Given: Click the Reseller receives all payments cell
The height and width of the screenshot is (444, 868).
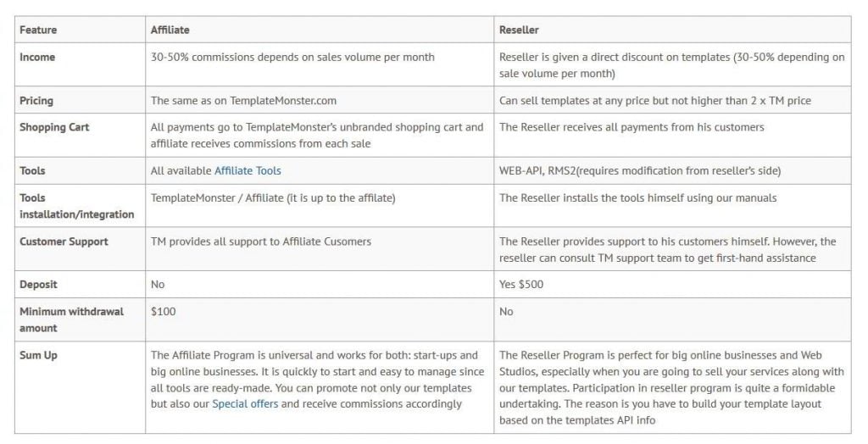Looking at the screenshot, I should coord(632,127).
